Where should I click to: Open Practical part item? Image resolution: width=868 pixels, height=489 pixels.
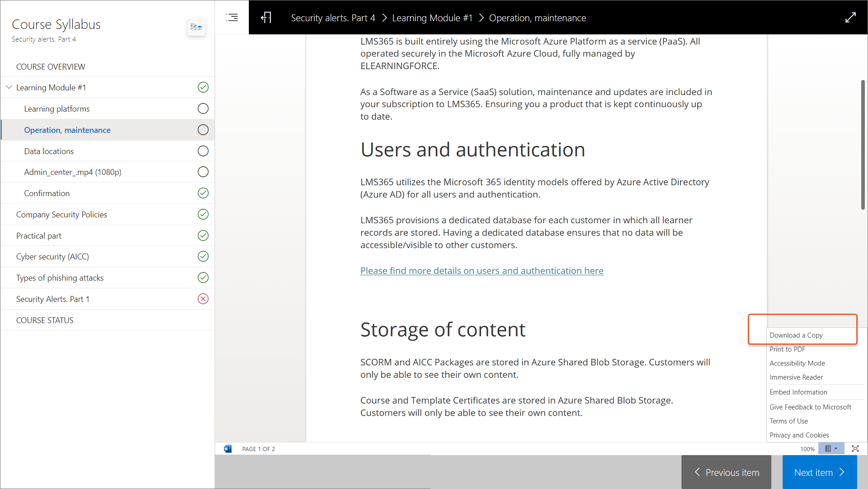tap(107, 235)
